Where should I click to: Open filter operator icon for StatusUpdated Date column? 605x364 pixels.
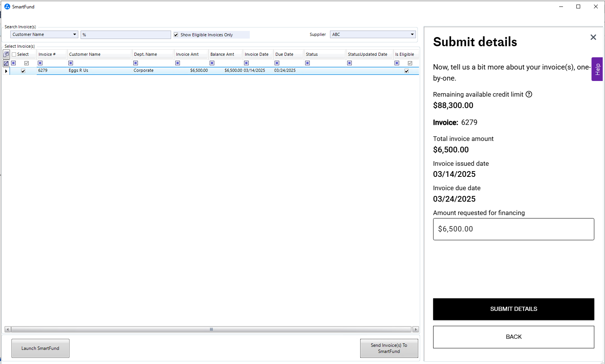[349, 63]
